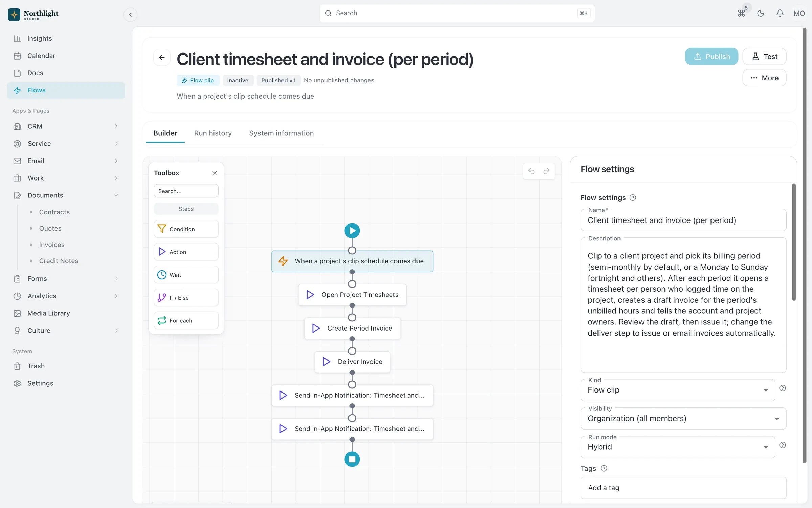Screen dimensions: 812x508
Task: Expand the CRM sidebar section
Action: pyautogui.click(x=66, y=126)
